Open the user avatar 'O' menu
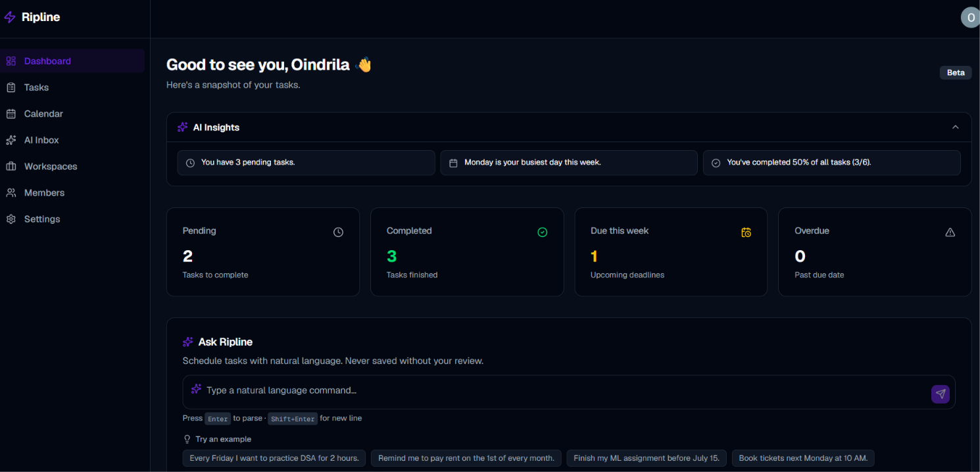This screenshot has width=980, height=472. pos(970,18)
